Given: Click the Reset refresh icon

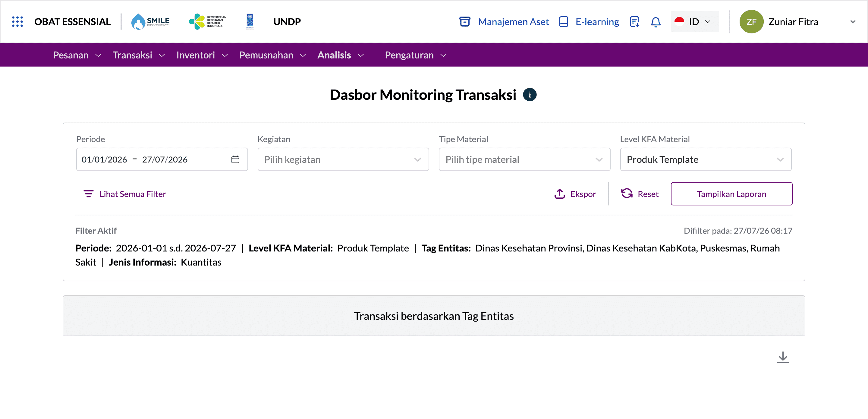Looking at the screenshot, I should [x=627, y=194].
